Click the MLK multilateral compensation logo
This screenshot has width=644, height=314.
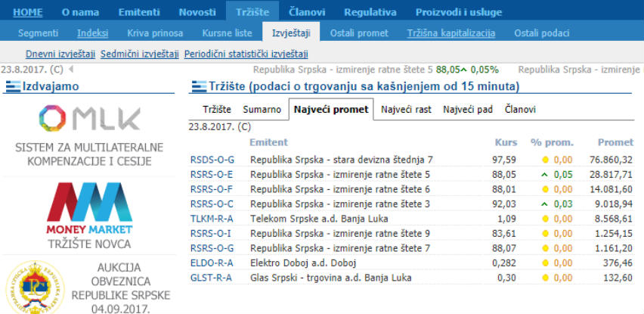pos(89,118)
